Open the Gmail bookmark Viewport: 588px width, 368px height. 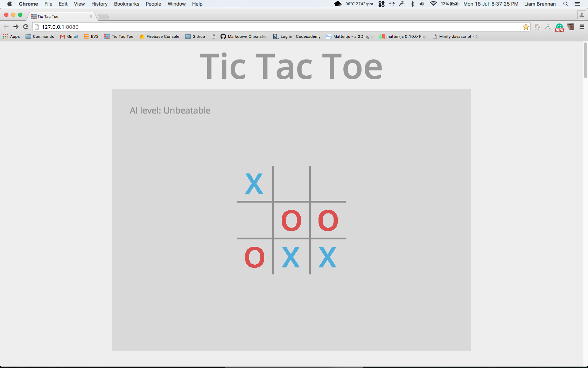coord(69,36)
